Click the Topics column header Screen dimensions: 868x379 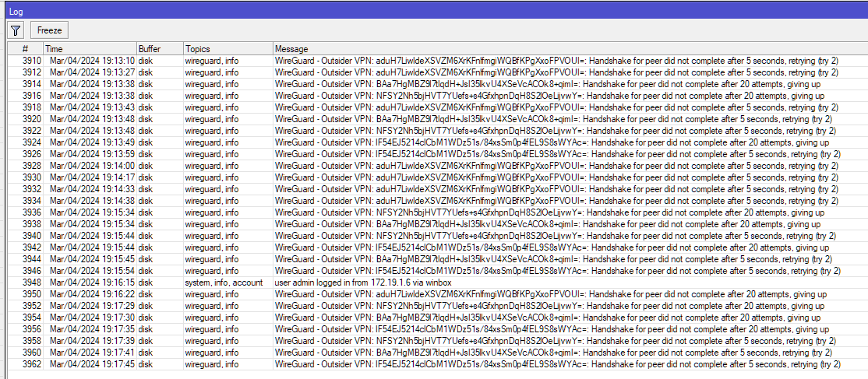pos(228,49)
